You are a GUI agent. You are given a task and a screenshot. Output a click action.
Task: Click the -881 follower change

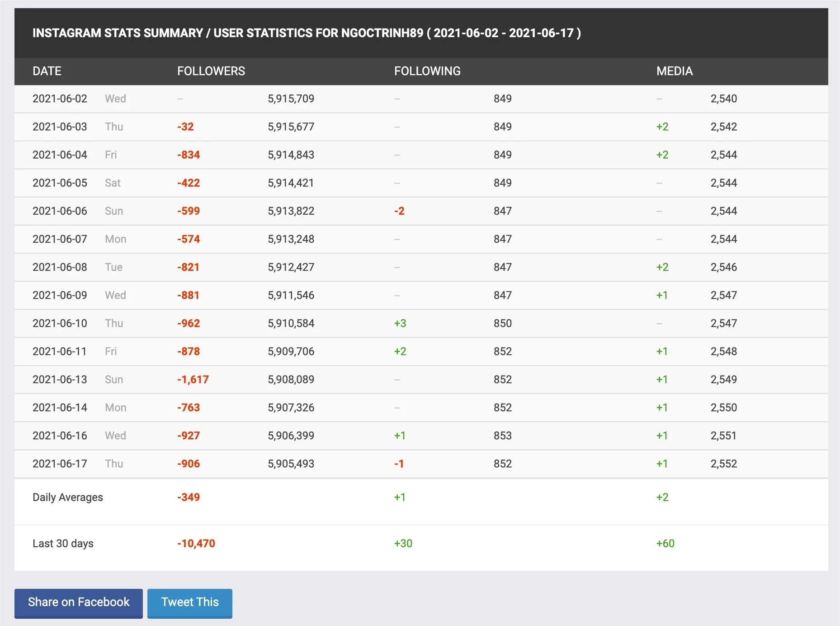[188, 295]
